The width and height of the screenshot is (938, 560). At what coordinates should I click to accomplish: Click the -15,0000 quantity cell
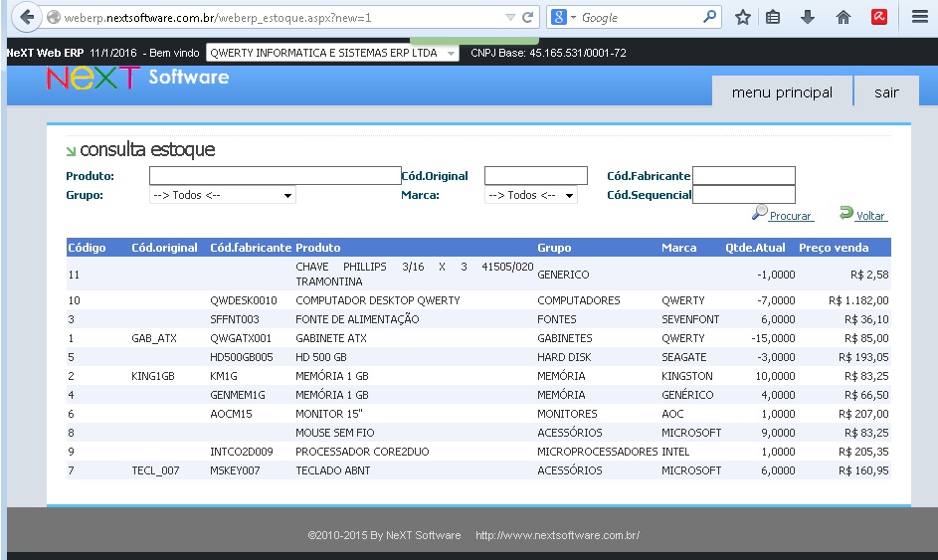773,338
